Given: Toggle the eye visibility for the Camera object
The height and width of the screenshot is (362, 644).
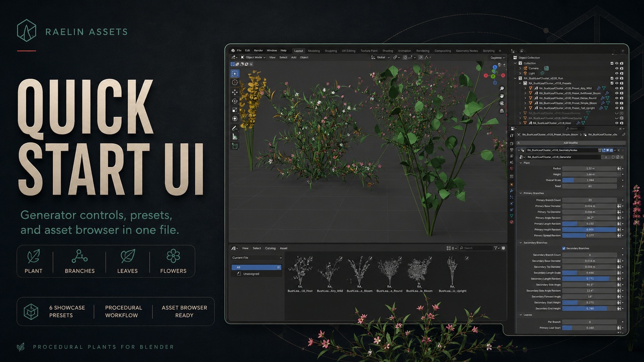Looking at the screenshot, I should pos(617,68).
